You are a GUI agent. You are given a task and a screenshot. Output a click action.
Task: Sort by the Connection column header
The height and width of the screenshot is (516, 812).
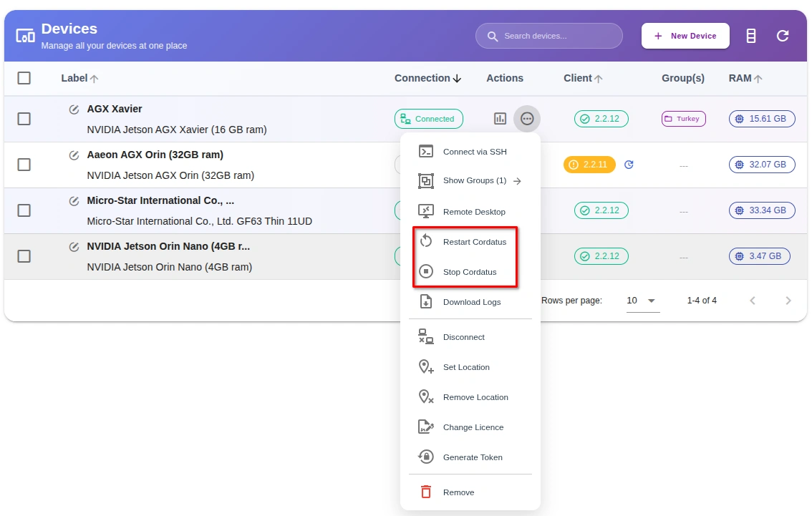[427, 78]
